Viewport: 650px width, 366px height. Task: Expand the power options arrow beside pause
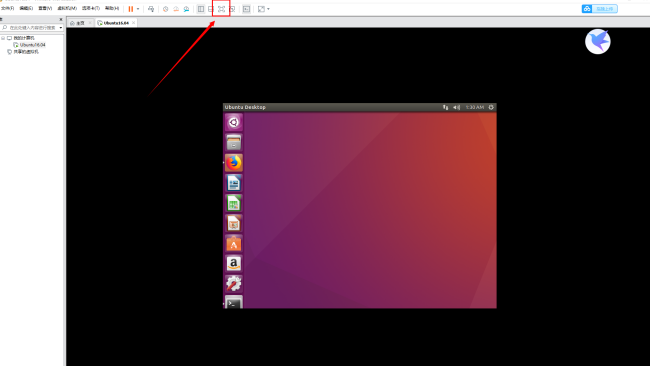pyautogui.click(x=138, y=9)
